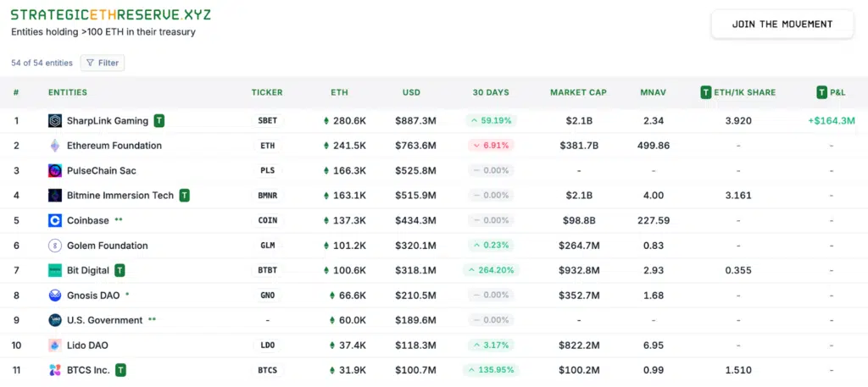Click the Gnosis DAO logo icon

point(55,296)
